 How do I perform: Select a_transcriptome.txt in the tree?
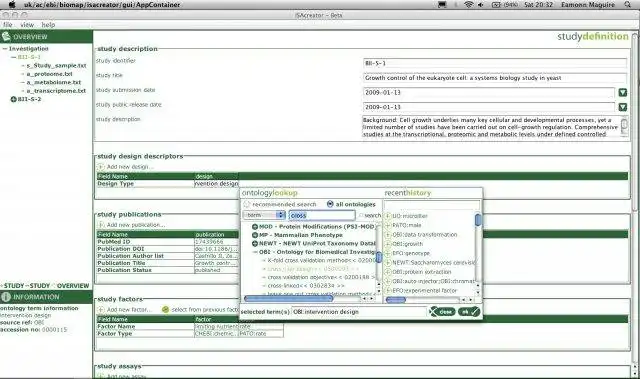[x=56, y=91]
